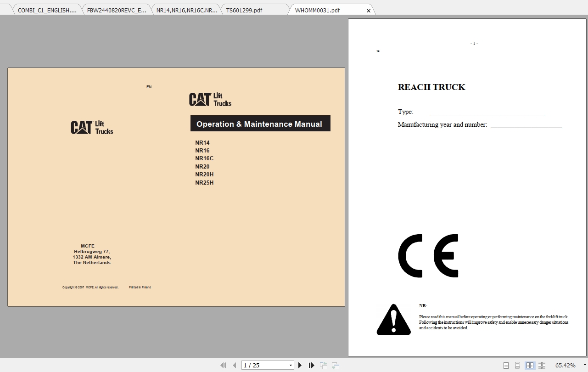Click the NR14 model text

(202, 143)
